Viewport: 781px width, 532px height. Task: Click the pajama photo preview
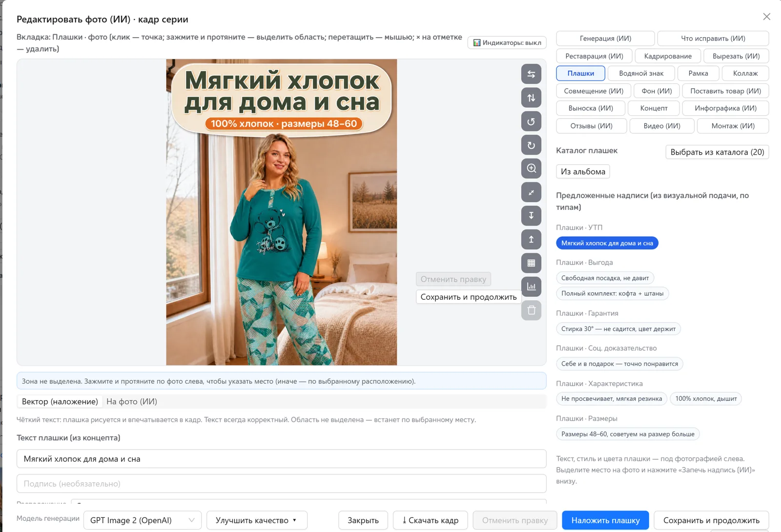coord(281,212)
